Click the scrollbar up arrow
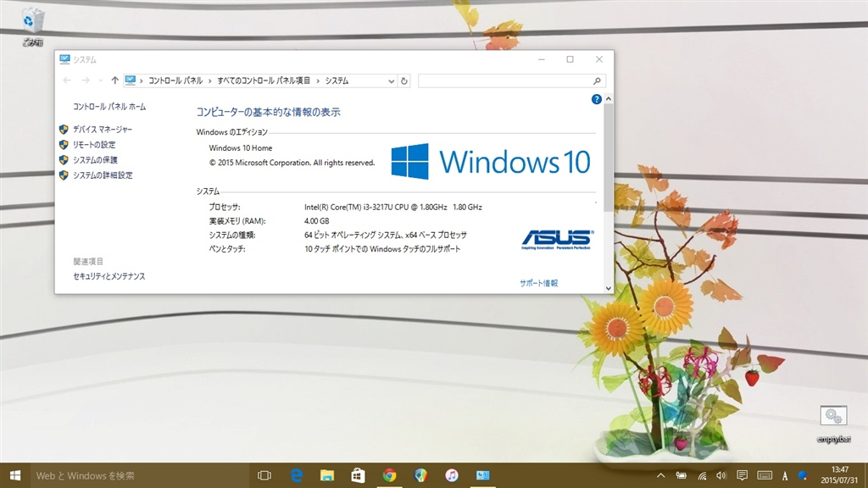The image size is (868, 488). click(609, 98)
